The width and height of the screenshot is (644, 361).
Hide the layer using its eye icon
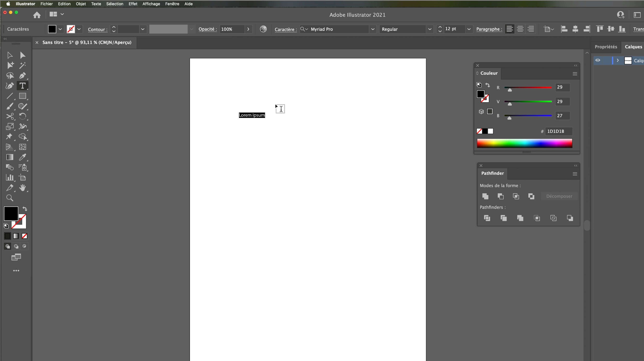pos(598,60)
